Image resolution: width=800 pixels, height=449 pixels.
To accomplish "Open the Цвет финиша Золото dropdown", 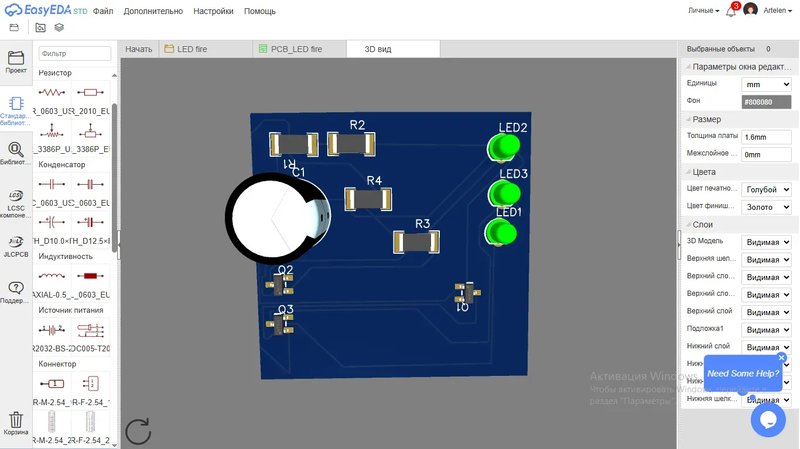I will tap(766, 207).
